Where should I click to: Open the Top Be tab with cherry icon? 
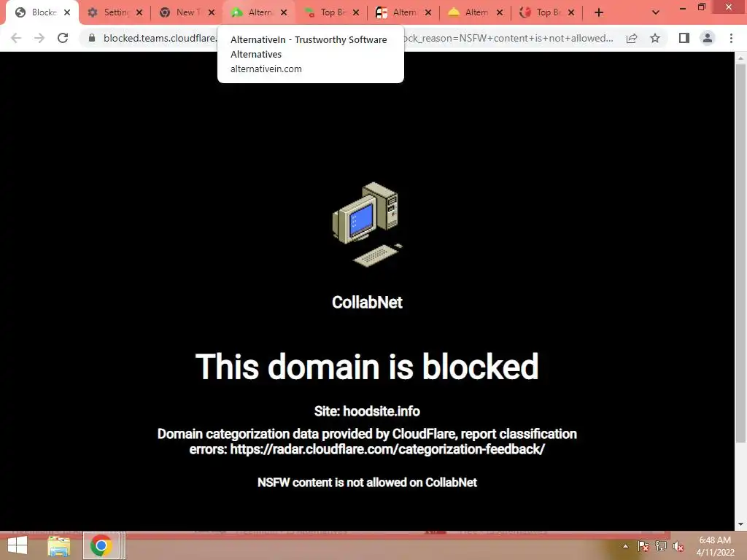click(x=330, y=12)
